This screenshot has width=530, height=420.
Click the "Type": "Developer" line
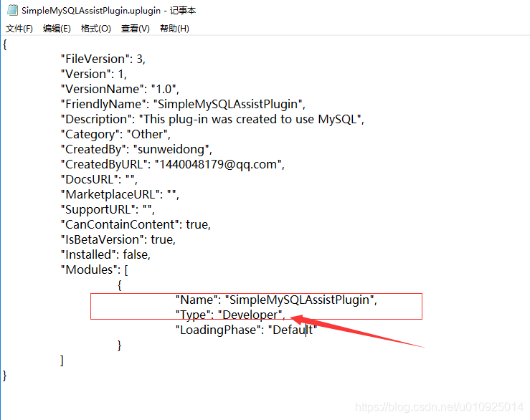[x=230, y=315]
